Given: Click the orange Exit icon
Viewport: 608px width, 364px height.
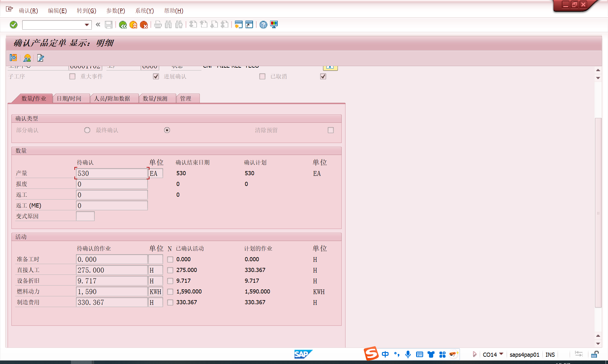Looking at the screenshot, I should [x=133, y=25].
